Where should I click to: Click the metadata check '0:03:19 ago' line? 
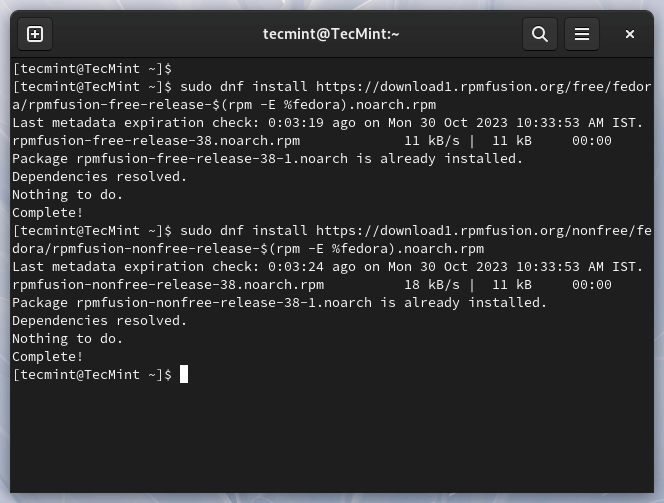pyautogui.click(x=327, y=123)
